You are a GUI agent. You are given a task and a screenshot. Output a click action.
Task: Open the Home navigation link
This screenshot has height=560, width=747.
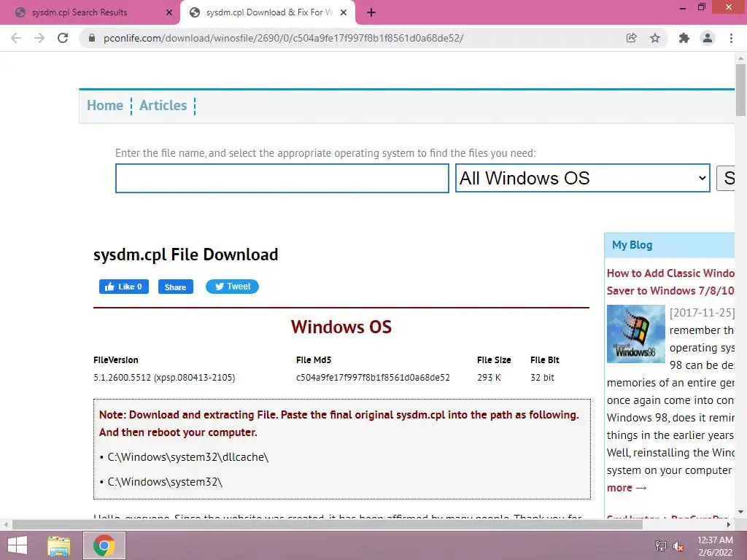coord(105,105)
